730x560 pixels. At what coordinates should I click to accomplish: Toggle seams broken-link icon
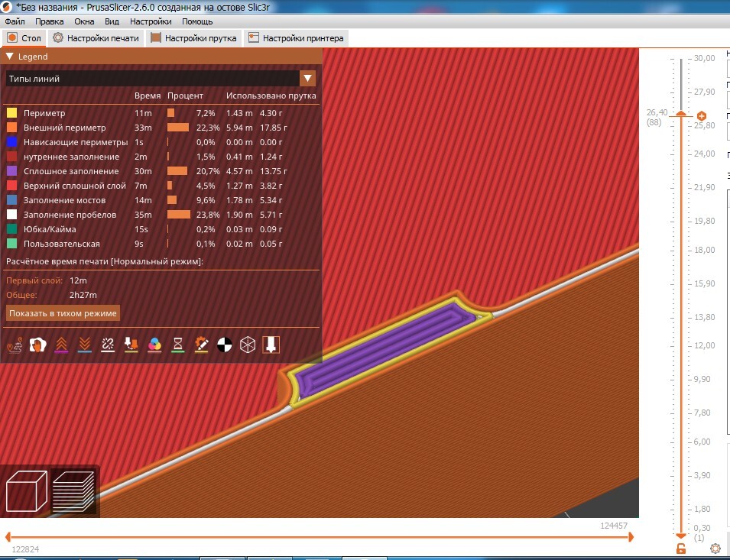tap(108, 345)
